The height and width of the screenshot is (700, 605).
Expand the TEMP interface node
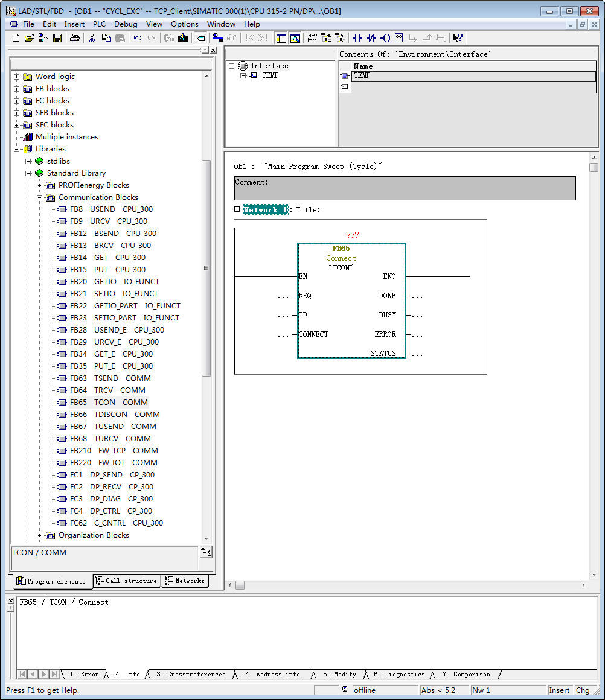243,75
